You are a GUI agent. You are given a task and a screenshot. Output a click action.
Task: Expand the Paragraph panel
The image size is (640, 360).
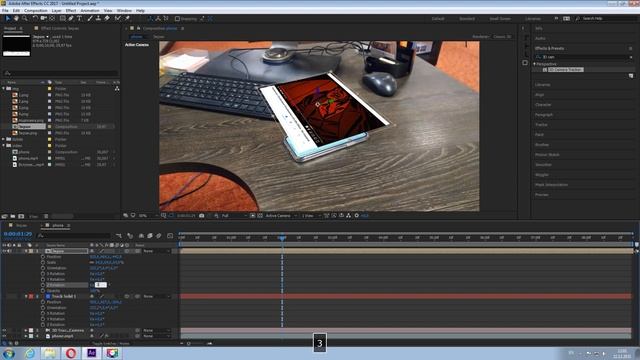[544, 115]
